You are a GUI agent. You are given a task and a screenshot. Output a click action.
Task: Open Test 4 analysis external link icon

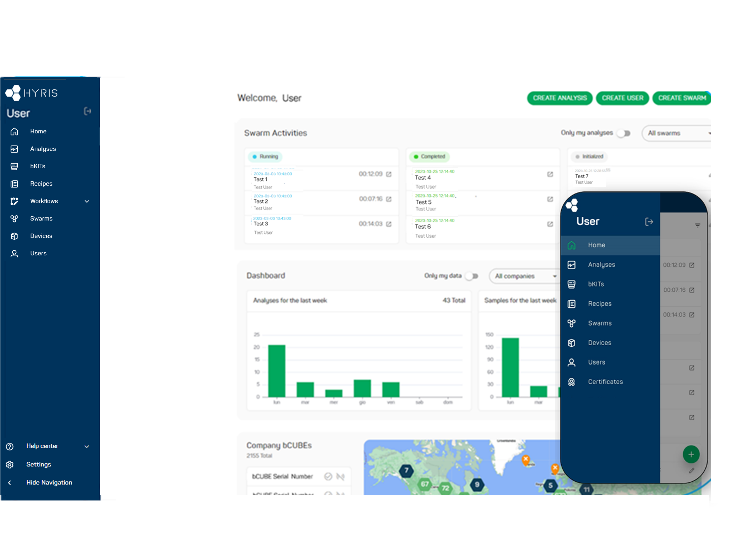[550, 174]
